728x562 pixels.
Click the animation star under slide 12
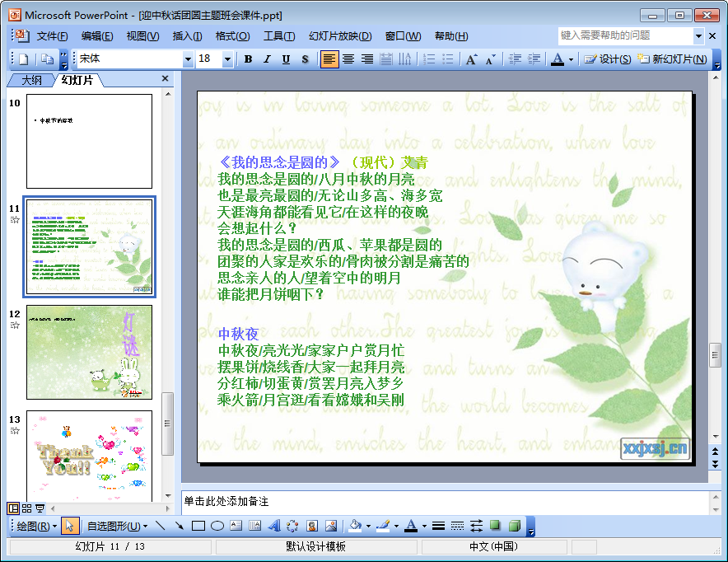pyautogui.click(x=15, y=325)
